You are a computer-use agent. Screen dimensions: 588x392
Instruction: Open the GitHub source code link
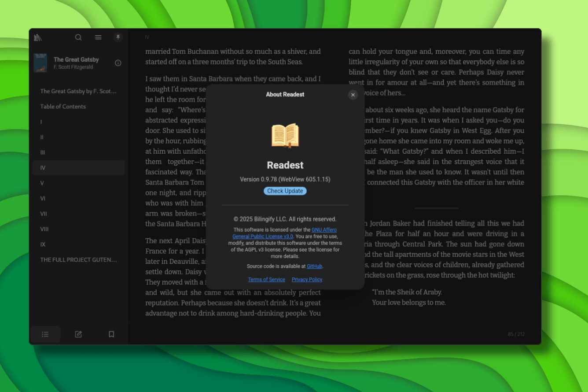314,266
